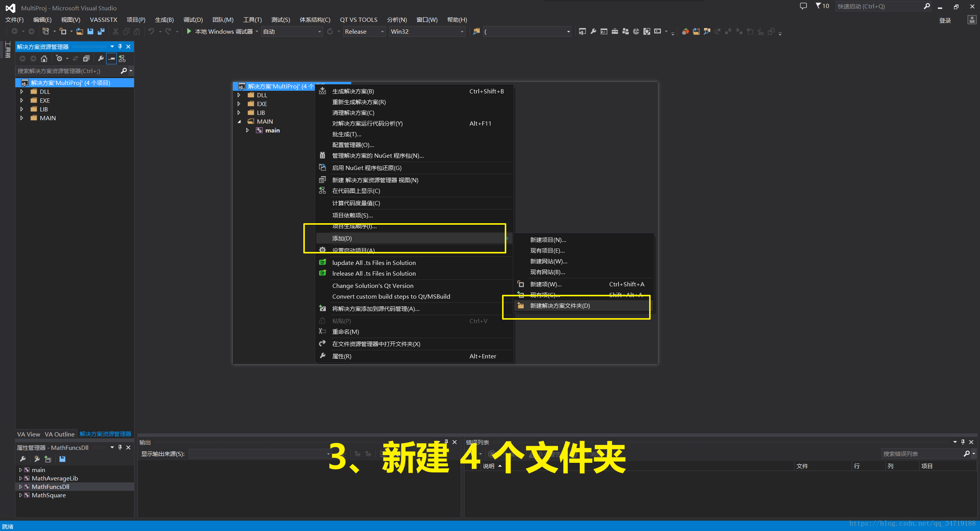Image resolution: width=980 pixels, height=531 pixels.
Task: Click the account avatar icon
Action: (x=972, y=20)
